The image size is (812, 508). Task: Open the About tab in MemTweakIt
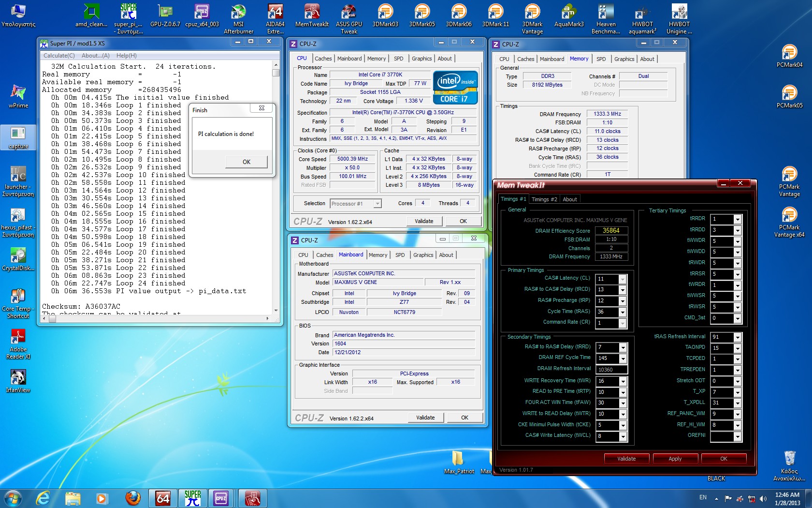(x=570, y=199)
